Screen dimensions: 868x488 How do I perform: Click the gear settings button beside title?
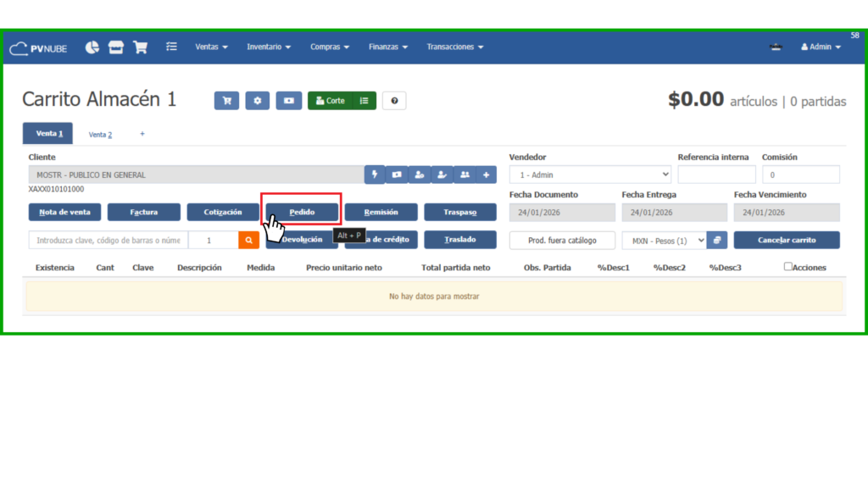[x=257, y=101]
